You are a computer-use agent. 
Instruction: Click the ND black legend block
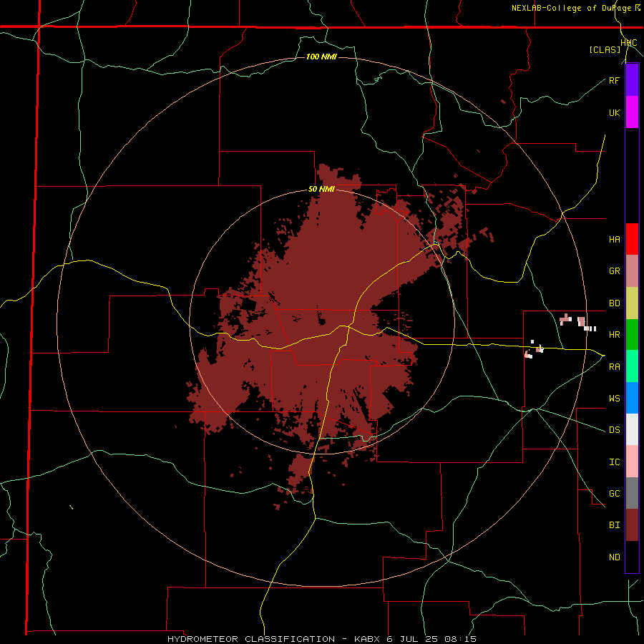pyautogui.click(x=632, y=557)
